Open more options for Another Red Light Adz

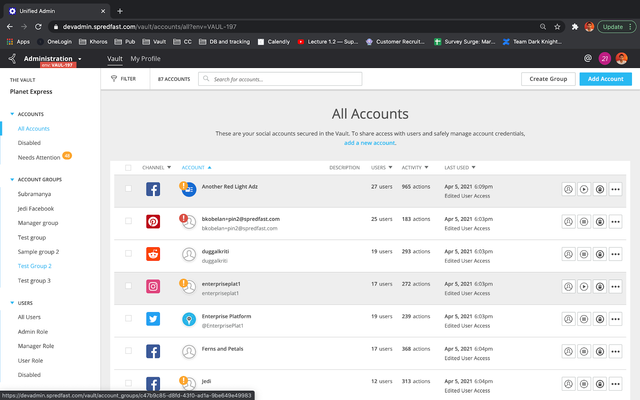click(x=616, y=189)
